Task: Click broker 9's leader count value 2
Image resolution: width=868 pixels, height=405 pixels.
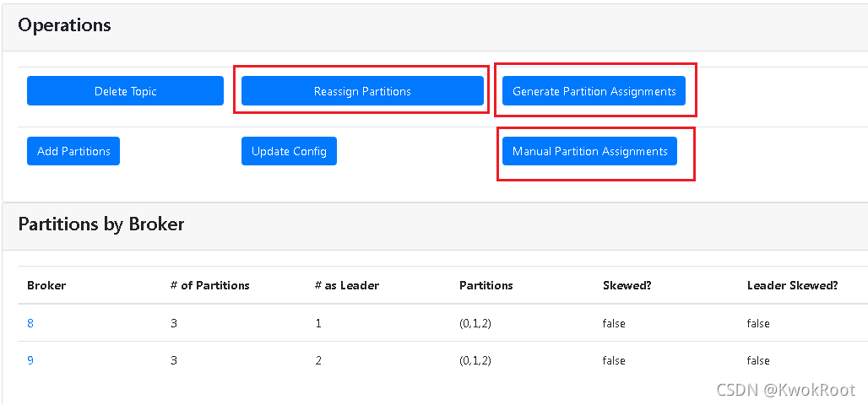Action: point(318,360)
